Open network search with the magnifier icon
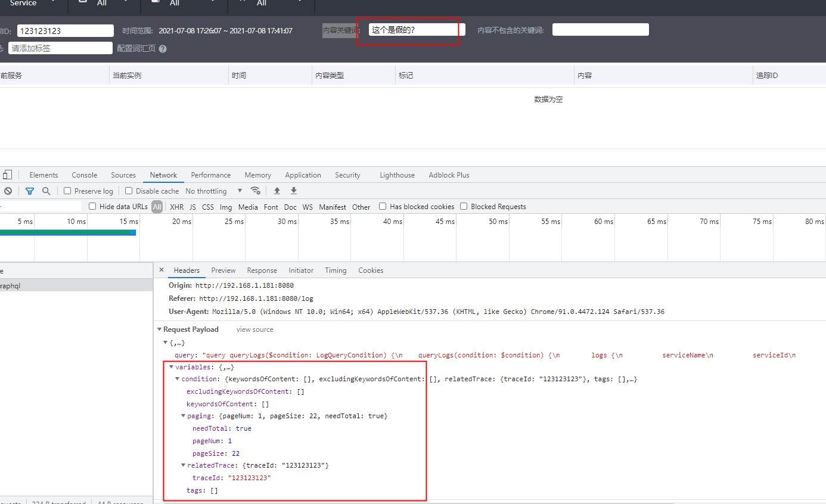The width and height of the screenshot is (826, 504). pos(46,191)
